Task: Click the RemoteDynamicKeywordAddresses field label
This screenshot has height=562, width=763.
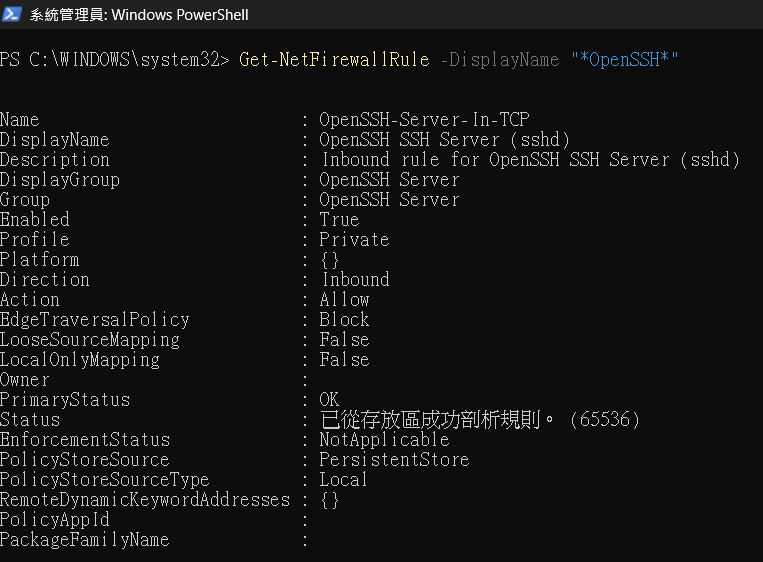Action: (145, 500)
